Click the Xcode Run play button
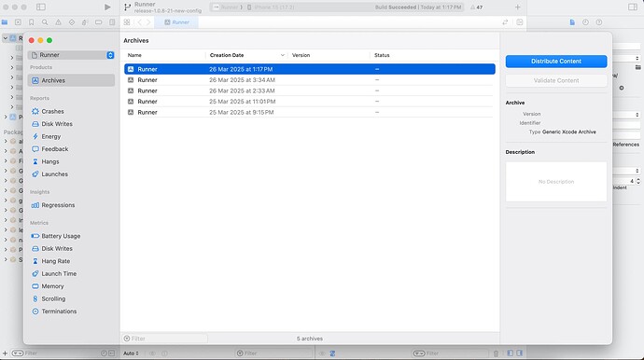 (x=107, y=7)
